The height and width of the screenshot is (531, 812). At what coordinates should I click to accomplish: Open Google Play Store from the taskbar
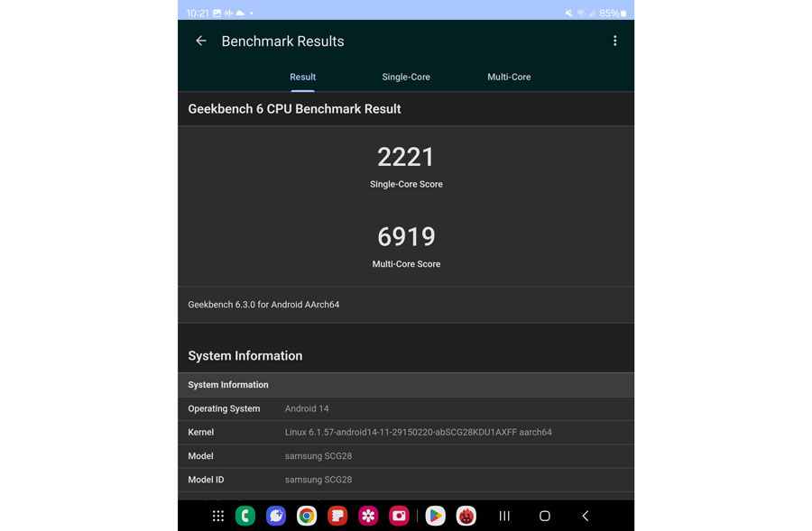(x=436, y=516)
